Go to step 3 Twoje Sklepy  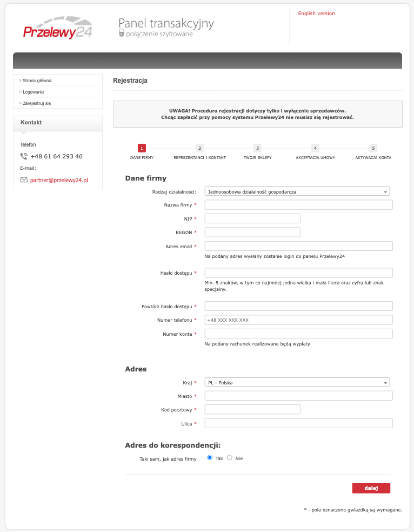(257, 148)
